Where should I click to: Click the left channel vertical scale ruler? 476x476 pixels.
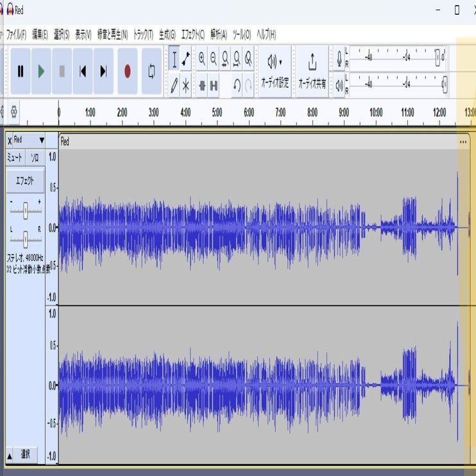[52, 227]
